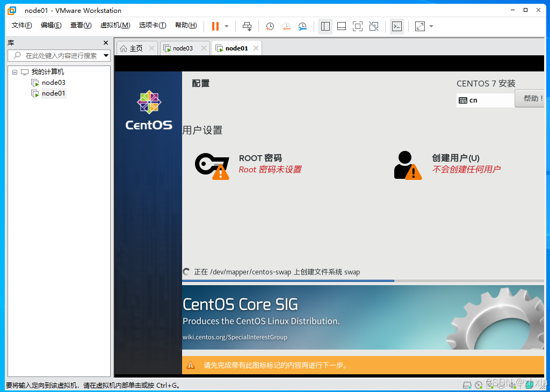Click the installation progress bar
The width and height of the screenshot is (550, 392).
click(363, 281)
